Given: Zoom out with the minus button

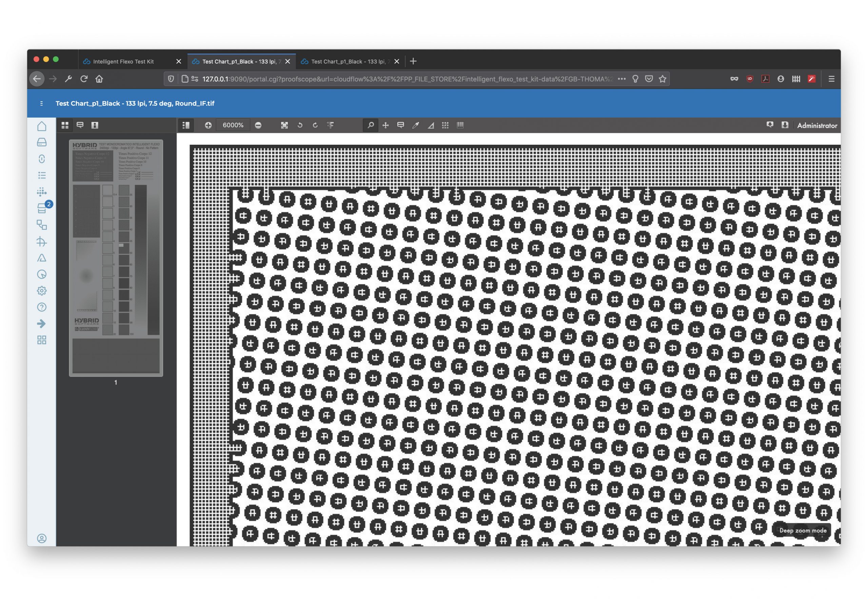Looking at the screenshot, I should (x=258, y=125).
